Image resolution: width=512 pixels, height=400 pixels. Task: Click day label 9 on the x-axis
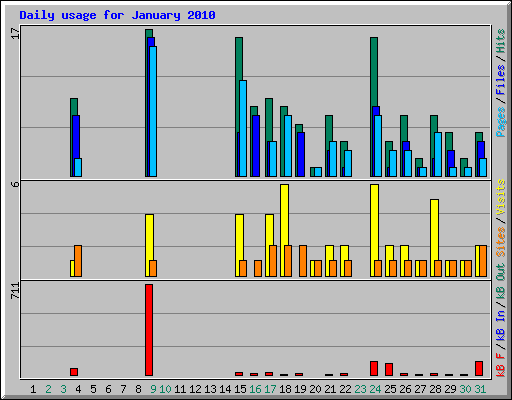tap(153, 389)
